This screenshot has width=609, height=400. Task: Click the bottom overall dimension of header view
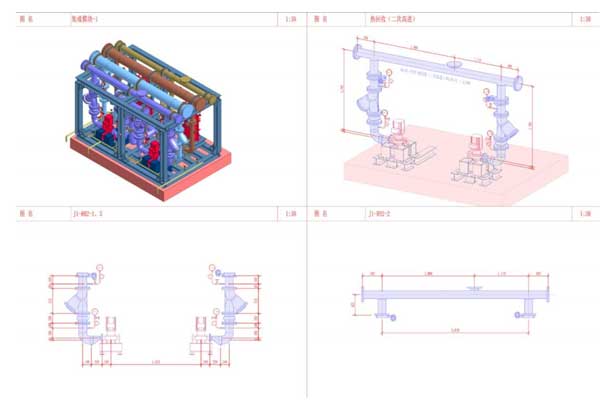coord(455,331)
